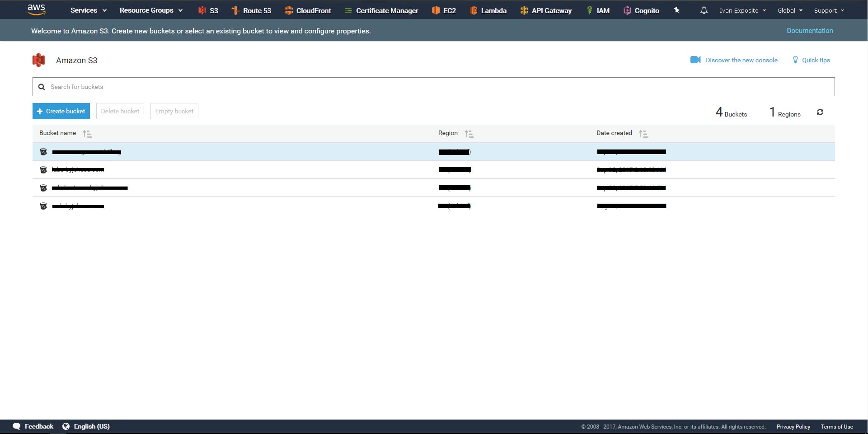Expand the Support dropdown menu
Viewport: 868px width, 434px height.
[x=829, y=10]
